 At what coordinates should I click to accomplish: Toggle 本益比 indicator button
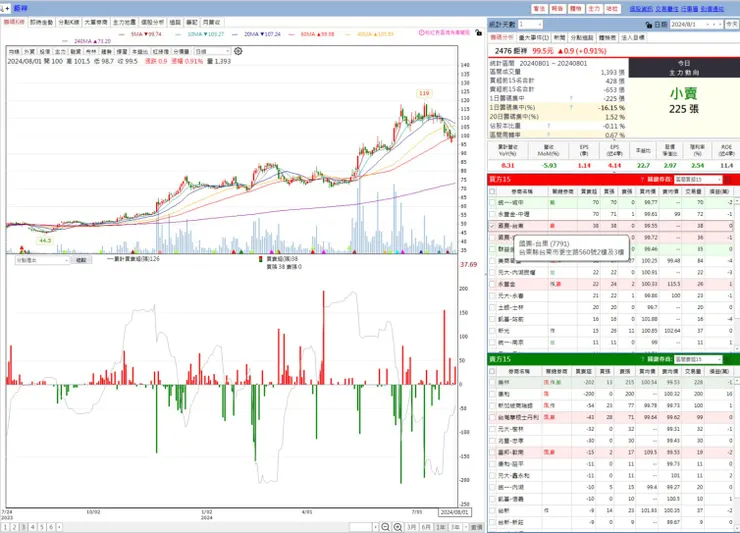click(140, 51)
